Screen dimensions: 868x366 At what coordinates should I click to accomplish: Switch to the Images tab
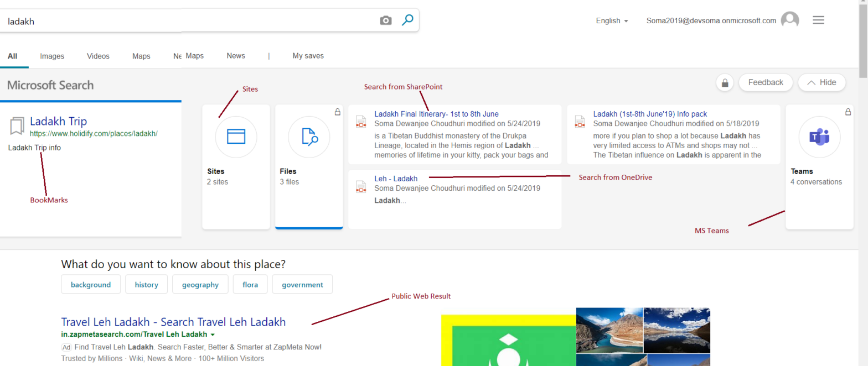point(52,56)
